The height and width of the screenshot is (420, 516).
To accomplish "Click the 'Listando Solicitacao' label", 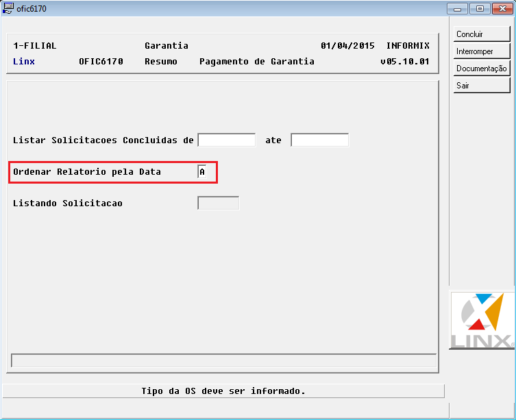I will tap(67, 203).
